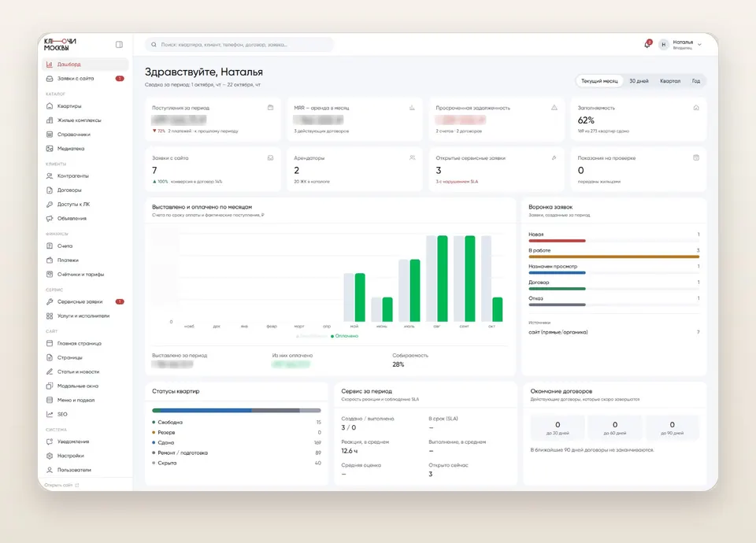
Task: Open Пользователи in the sidebar
Action: [85, 470]
